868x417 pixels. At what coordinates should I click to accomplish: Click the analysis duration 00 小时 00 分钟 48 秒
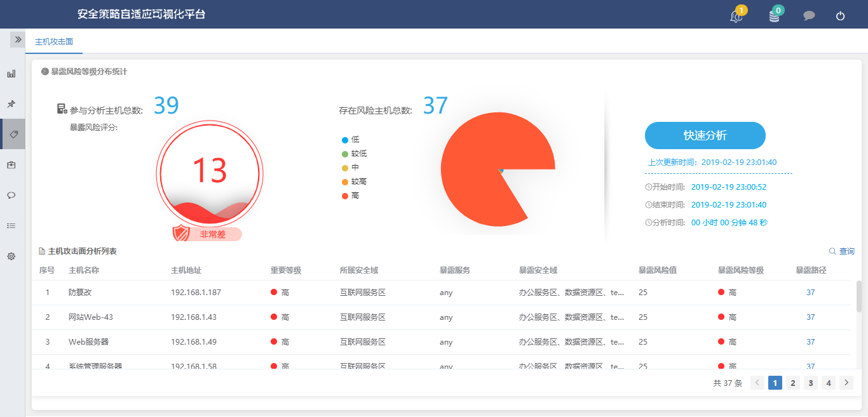click(729, 223)
